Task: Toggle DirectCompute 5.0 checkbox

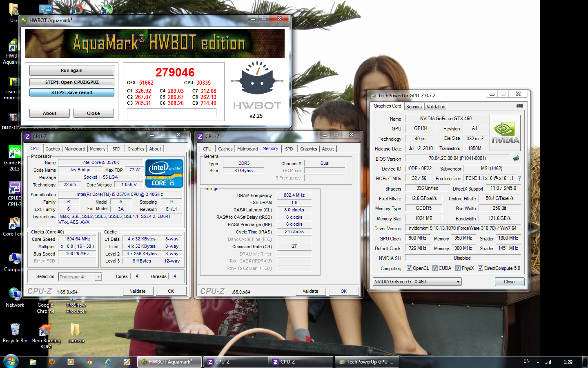Action: (x=481, y=268)
